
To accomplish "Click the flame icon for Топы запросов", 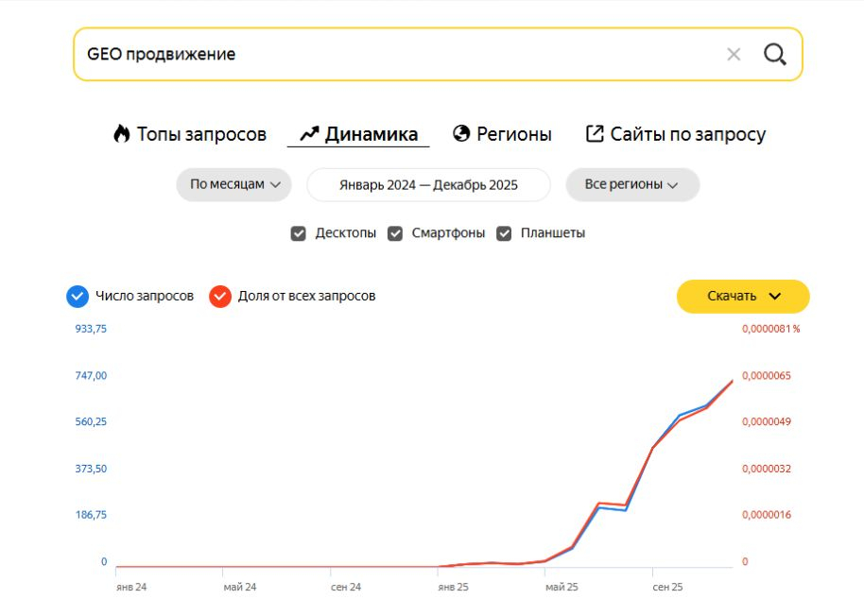I will click(121, 134).
